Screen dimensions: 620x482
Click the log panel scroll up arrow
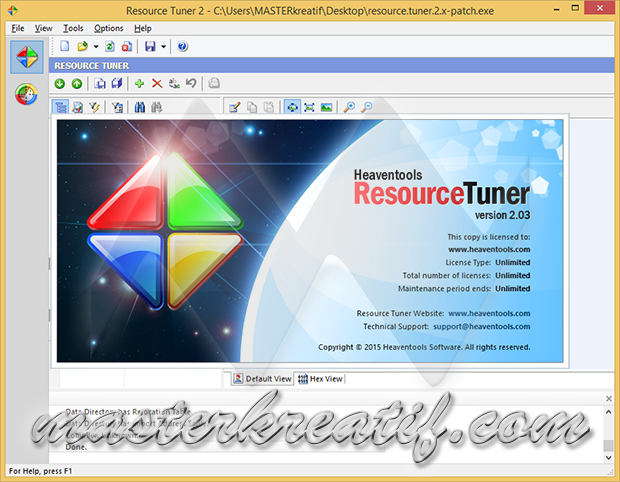[x=609, y=412]
